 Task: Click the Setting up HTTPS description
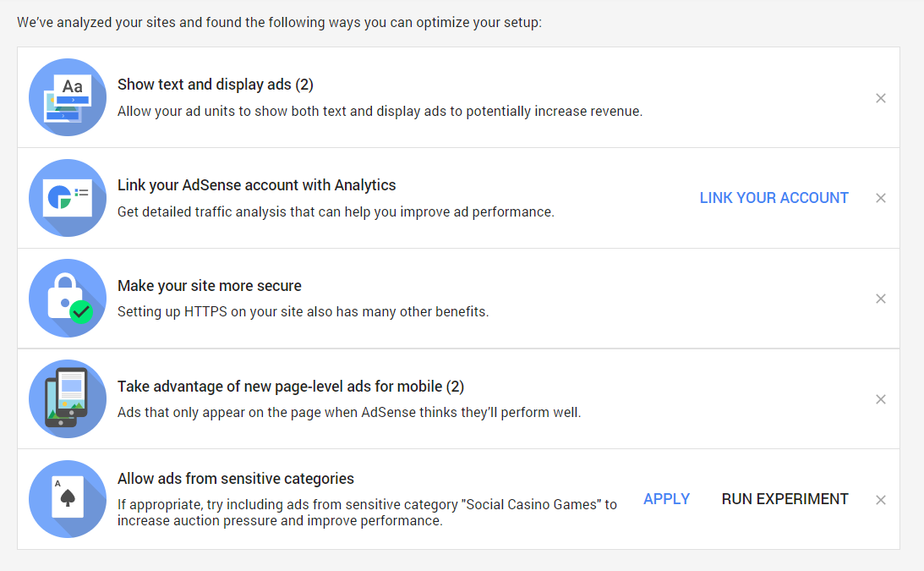pyautogui.click(x=303, y=311)
